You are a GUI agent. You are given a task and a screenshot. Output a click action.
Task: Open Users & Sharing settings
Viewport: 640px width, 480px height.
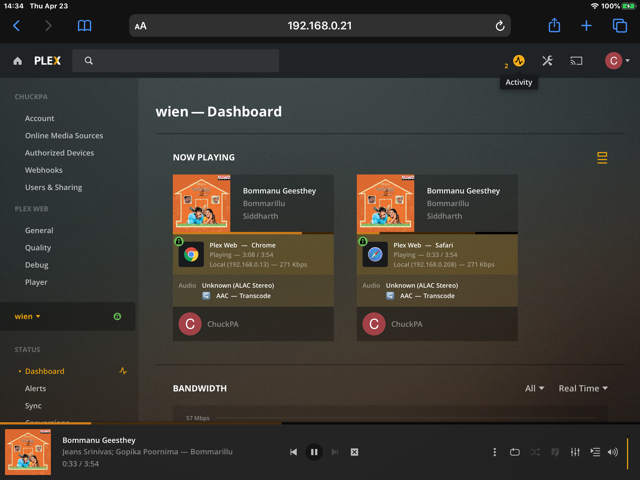(x=53, y=187)
